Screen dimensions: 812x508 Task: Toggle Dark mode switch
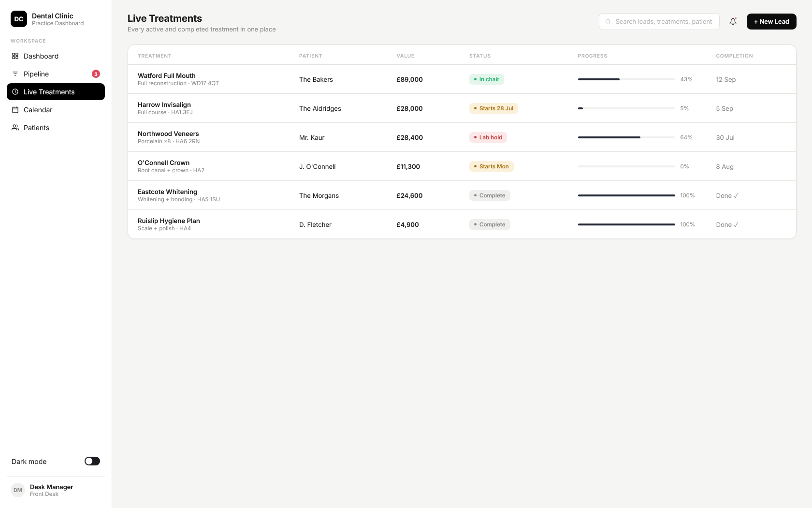[92, 461]
